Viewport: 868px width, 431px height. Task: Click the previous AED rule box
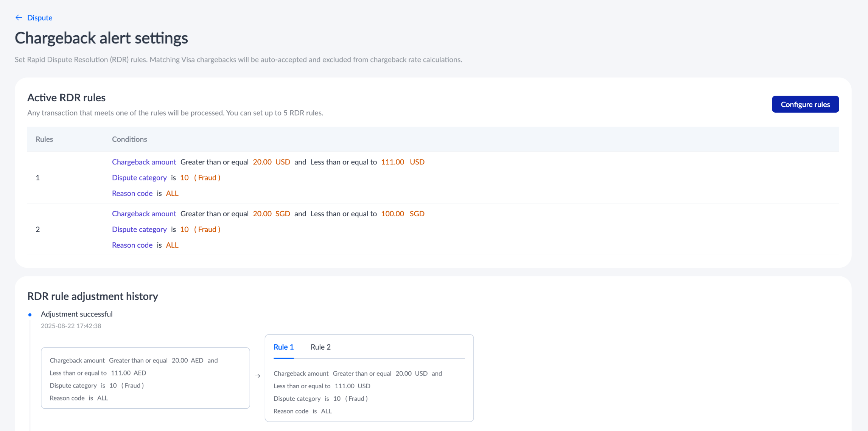(x=145, y=378)
